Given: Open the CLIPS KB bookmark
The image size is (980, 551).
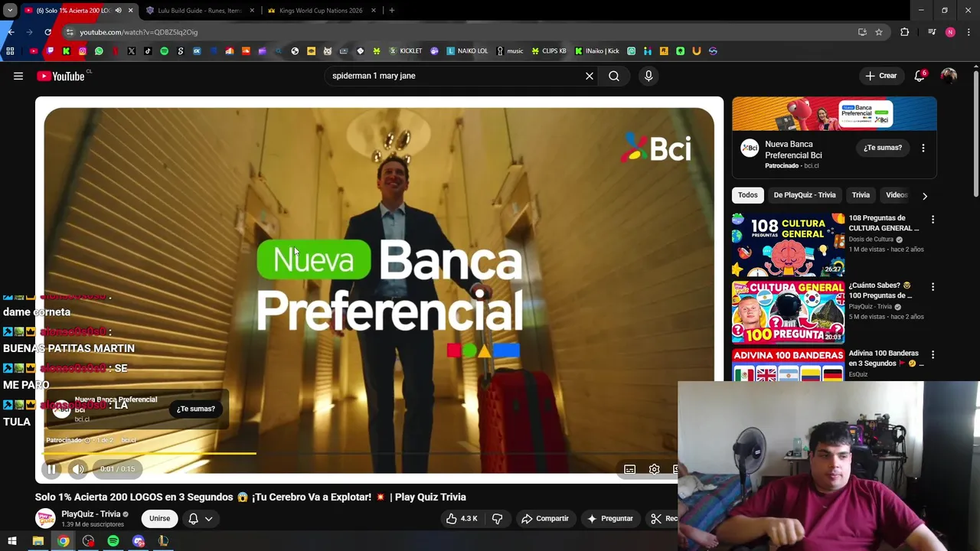Looking at the screenshot, I should [549, 51].
